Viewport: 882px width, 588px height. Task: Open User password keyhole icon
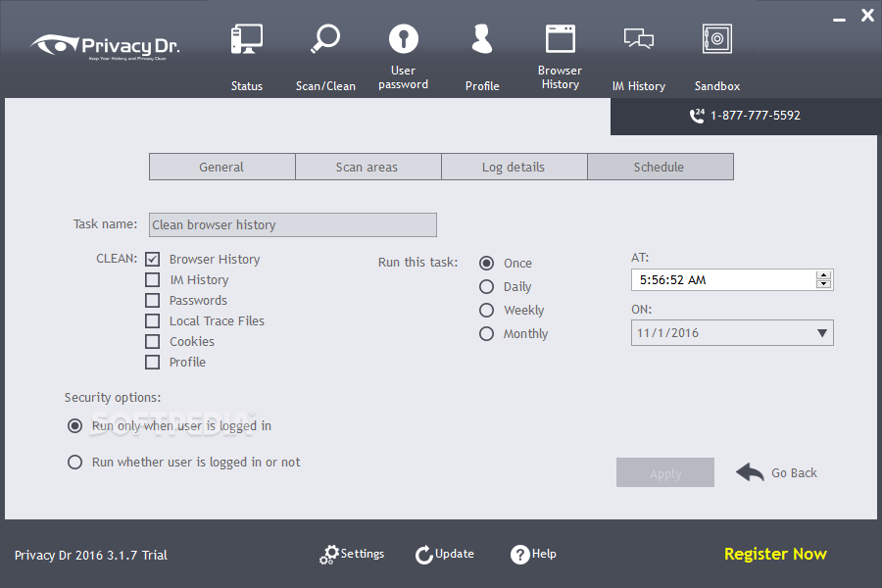404,38
